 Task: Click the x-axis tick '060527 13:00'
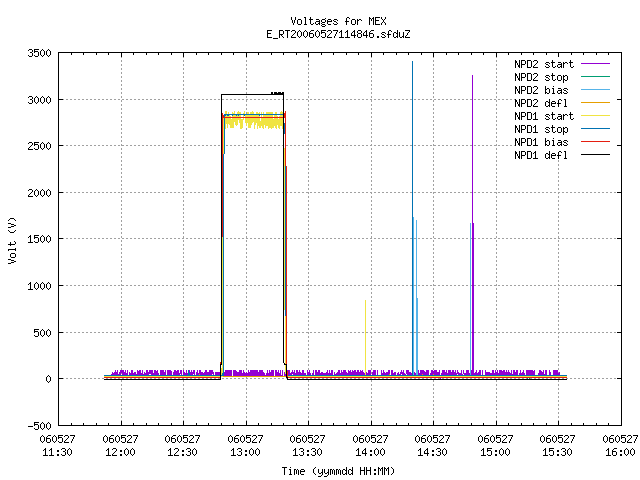tap(245, 446)
